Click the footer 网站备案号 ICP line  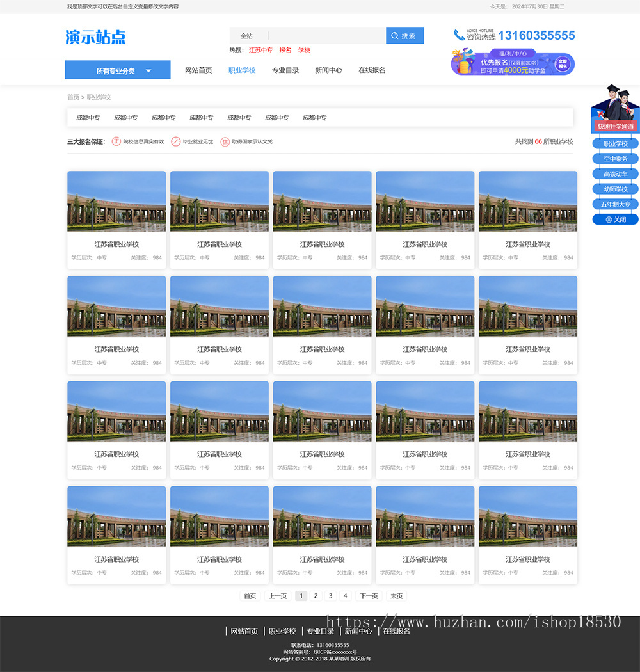[320, 652]
